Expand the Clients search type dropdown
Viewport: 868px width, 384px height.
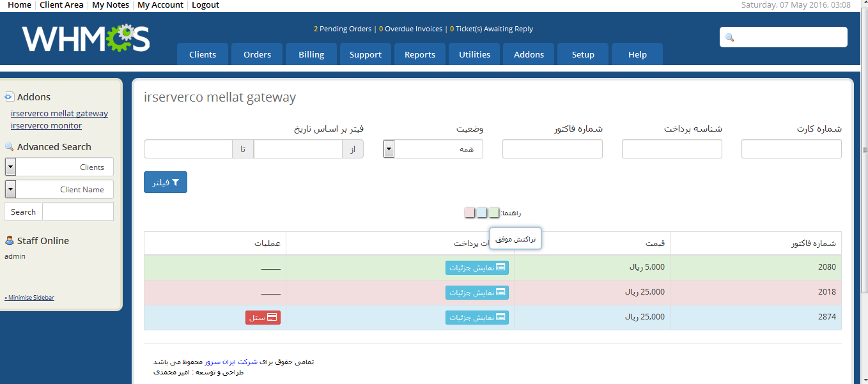pyautogui.click(x=59, y=167)
